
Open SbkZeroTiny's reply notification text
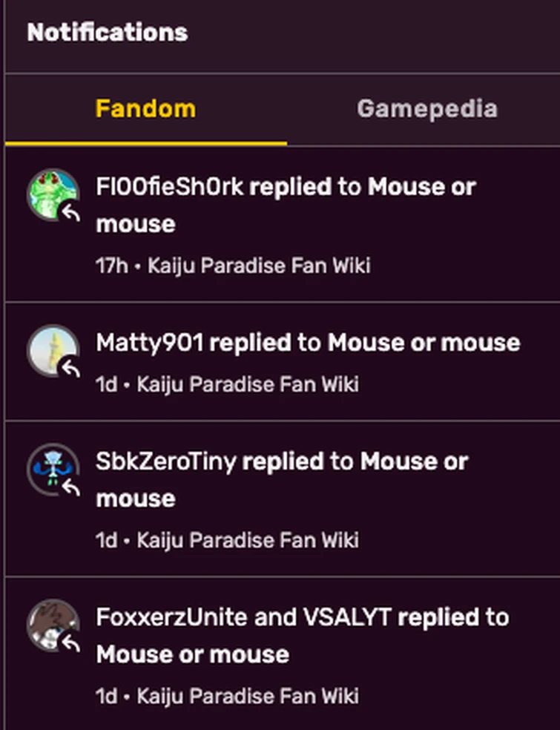coord(282,479)
